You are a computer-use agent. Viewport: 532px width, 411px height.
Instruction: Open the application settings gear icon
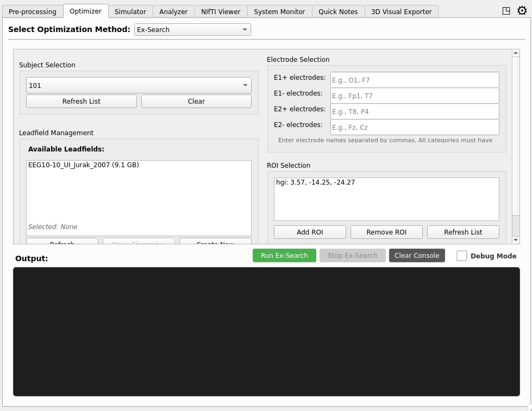click(522, 11)
